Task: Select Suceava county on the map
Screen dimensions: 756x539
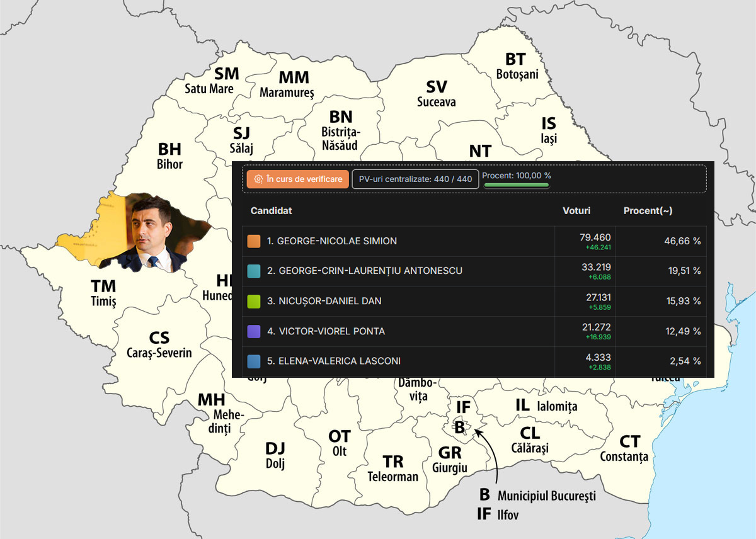Action: point(436,93)
